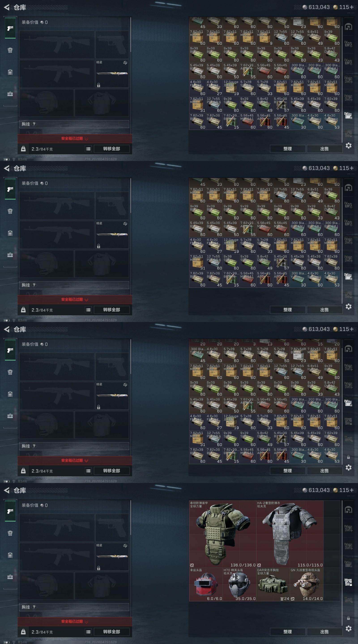Click locked storage slot padlock beside armor grid
Image resolution: width=358 pixels, height=644 pixels.
[x=348, y=618]
